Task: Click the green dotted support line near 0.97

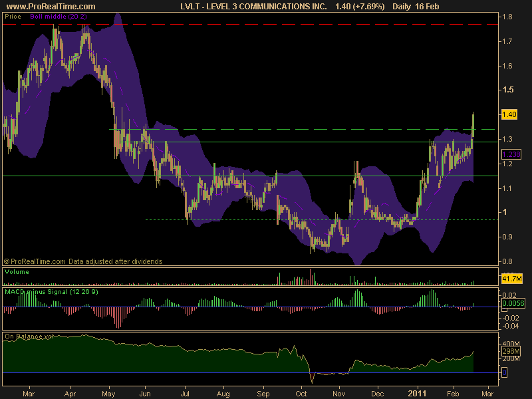Action: pyautogui.click(x=322, y=220)
